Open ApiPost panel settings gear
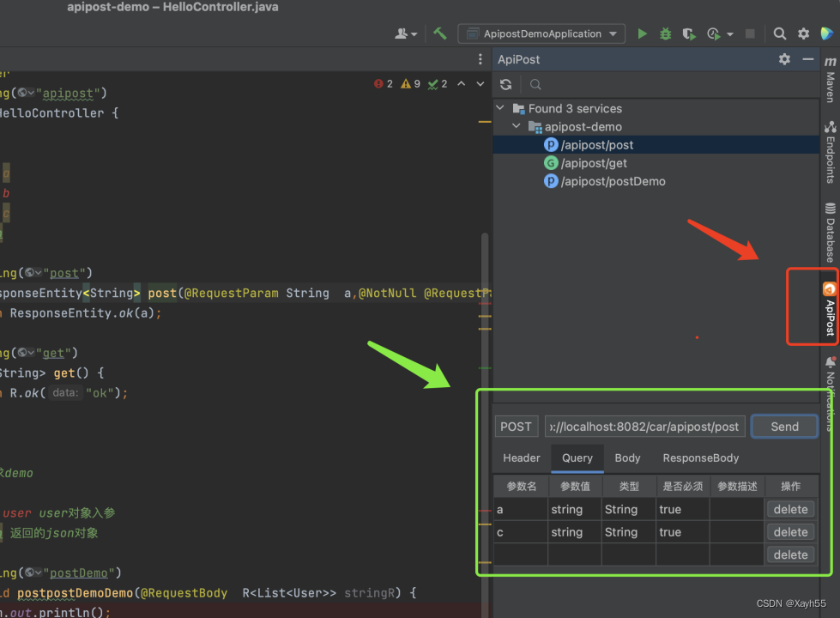This screenshot has height=618, width=840. pos(783,58)
